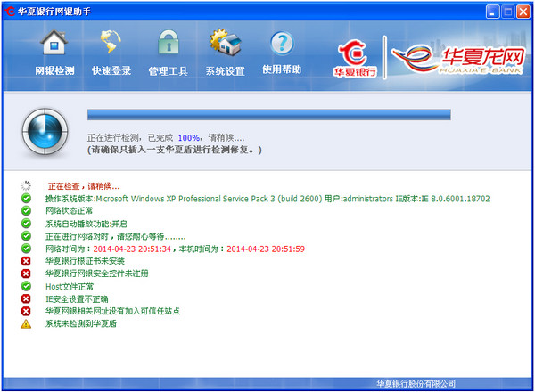
Task: Click the green check for 系统自动播放功能
Action: (26, 224)
